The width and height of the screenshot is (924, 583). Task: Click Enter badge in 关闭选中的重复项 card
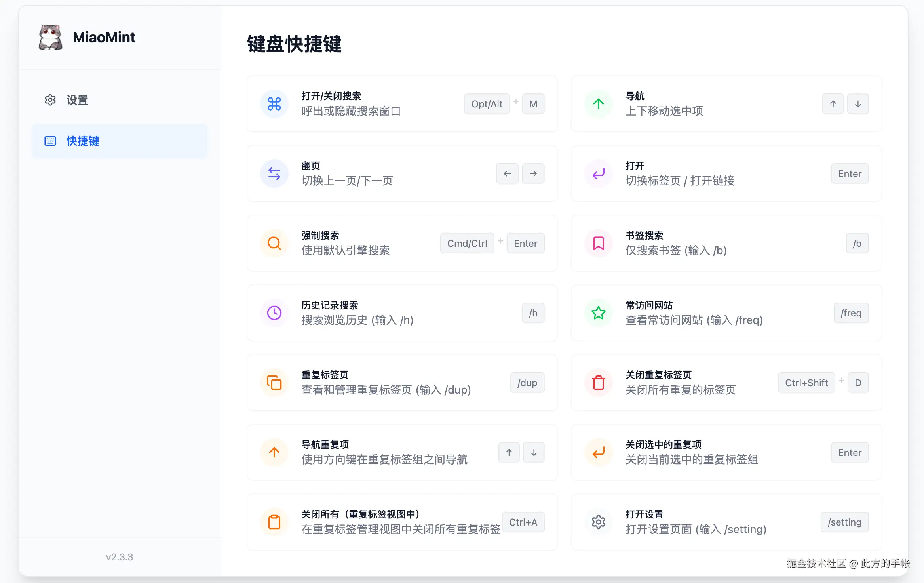(850, 452)
